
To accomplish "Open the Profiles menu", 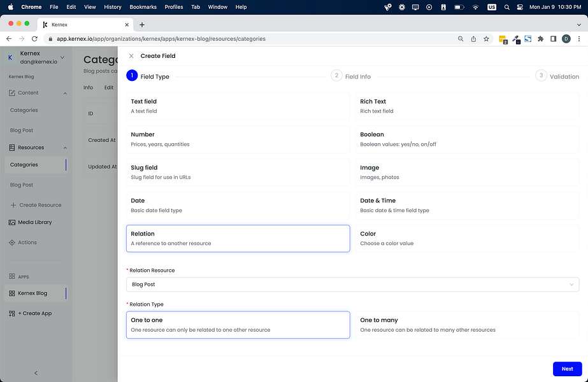I will click(x=174, y=7).
